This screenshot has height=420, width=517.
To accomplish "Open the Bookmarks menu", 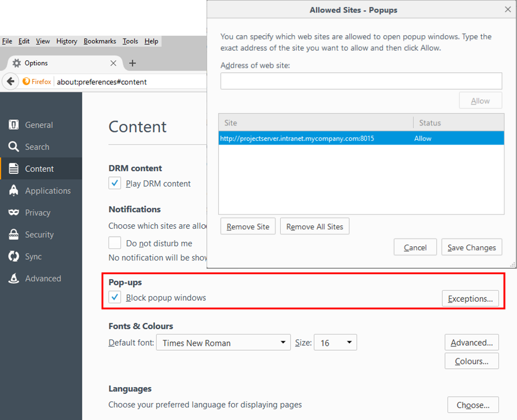I will click(100, 41).
